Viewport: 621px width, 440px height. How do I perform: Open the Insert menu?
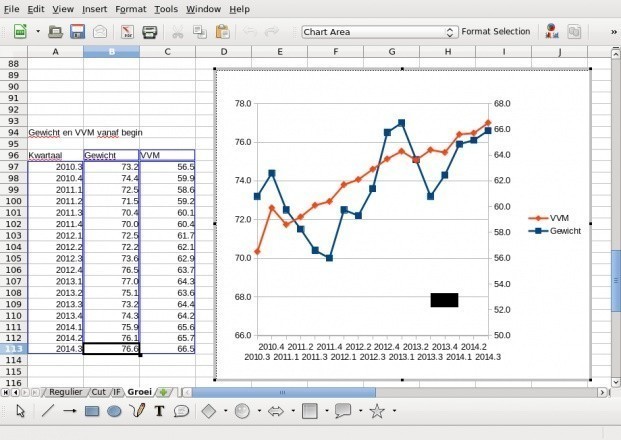pos(95,8)
